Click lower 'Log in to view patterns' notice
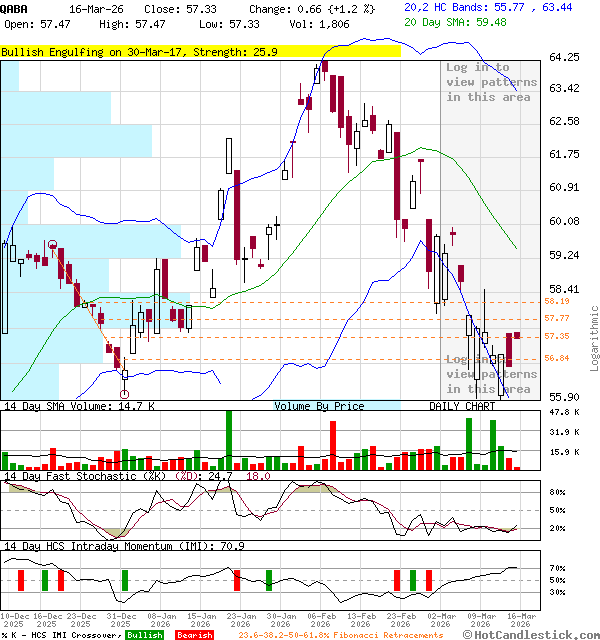This screenshot has width=600, height=640. (x=490, y=374)
